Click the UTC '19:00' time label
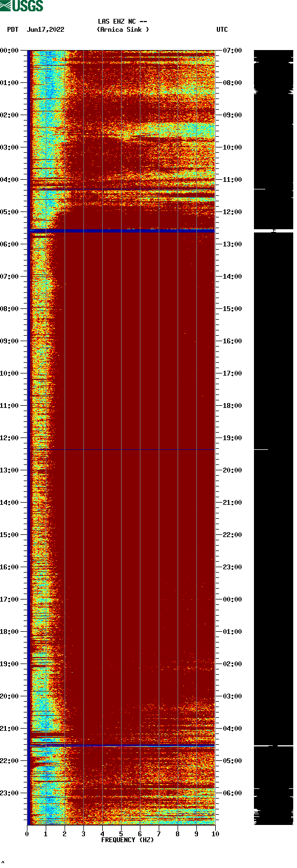297x868 pixels. point(232,438)
